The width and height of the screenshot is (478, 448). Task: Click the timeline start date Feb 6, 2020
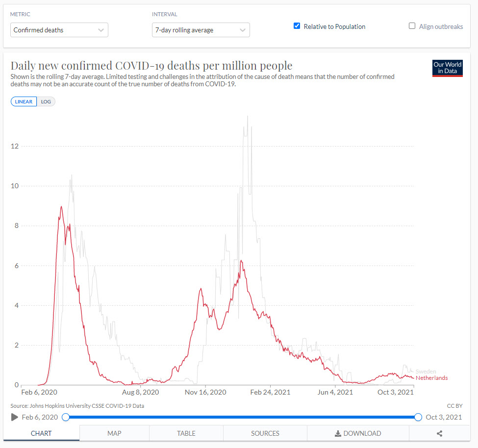pos(40,417)
